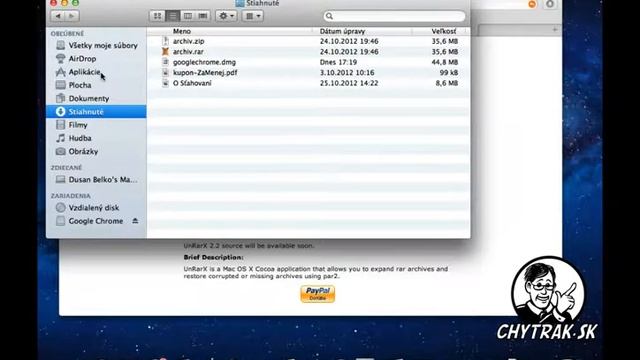Go back with the Finder back arrow
Image resolution: width=640 pixels, height=360 pixels.
click(x=58, y=16)
